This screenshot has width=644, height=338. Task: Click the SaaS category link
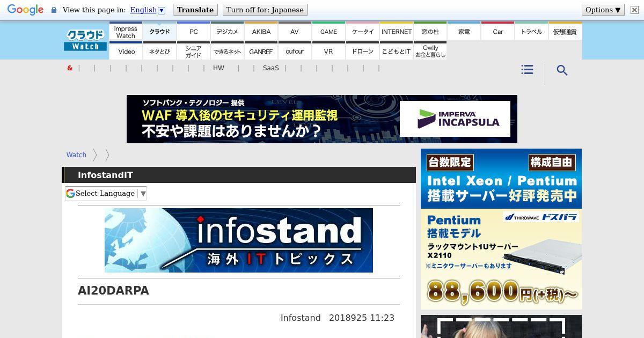click(x=271, y=68)
